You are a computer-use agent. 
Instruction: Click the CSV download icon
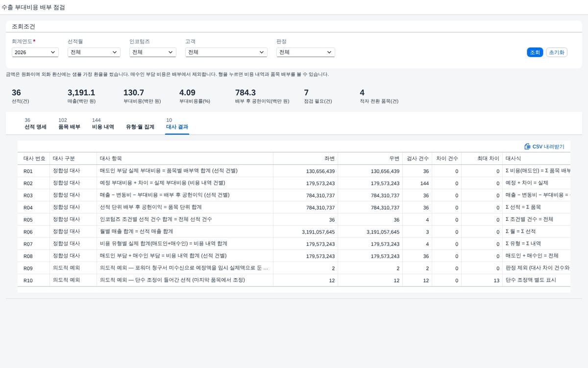click(x=527, y=146)
